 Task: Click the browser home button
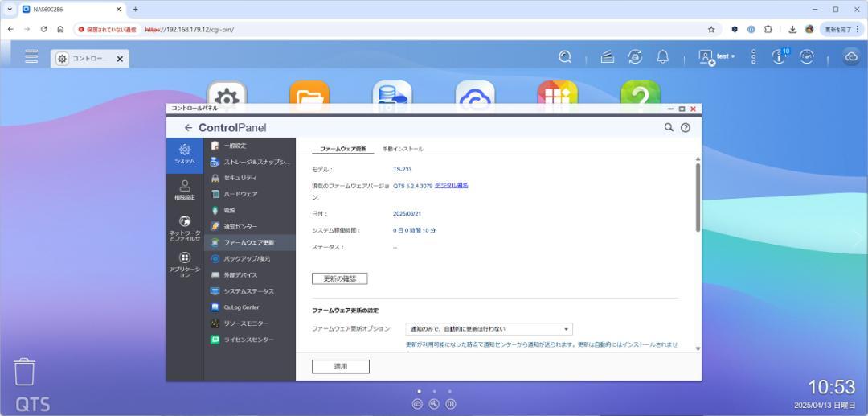coord(60,29)
